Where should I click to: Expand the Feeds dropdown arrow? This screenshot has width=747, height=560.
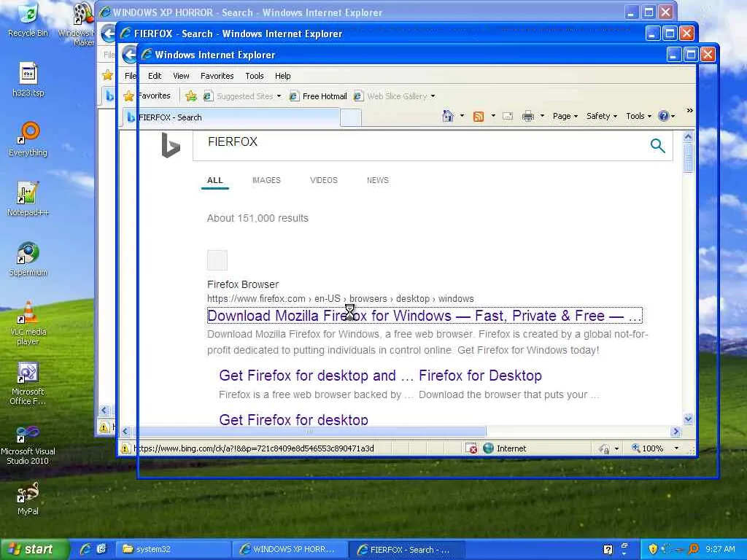pyautogui.click(x=493, y=116)
